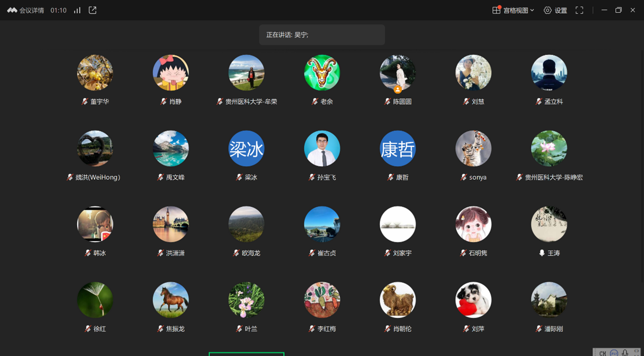This screenshot has width=644, height=356.
Task: Click the meeting timer 01:10
Action: (x=58, y=10)
